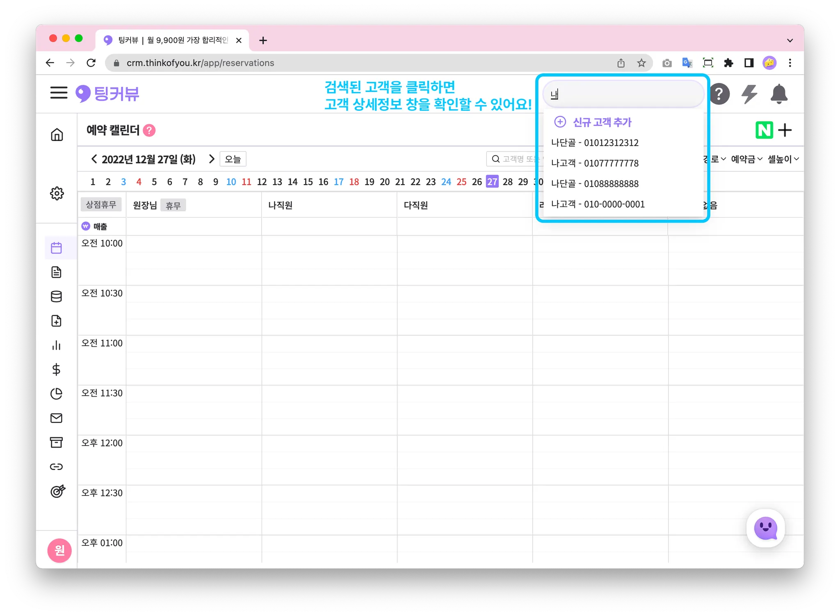Click the home icon in sidebar
840x616 pixels.
[57, 135]
